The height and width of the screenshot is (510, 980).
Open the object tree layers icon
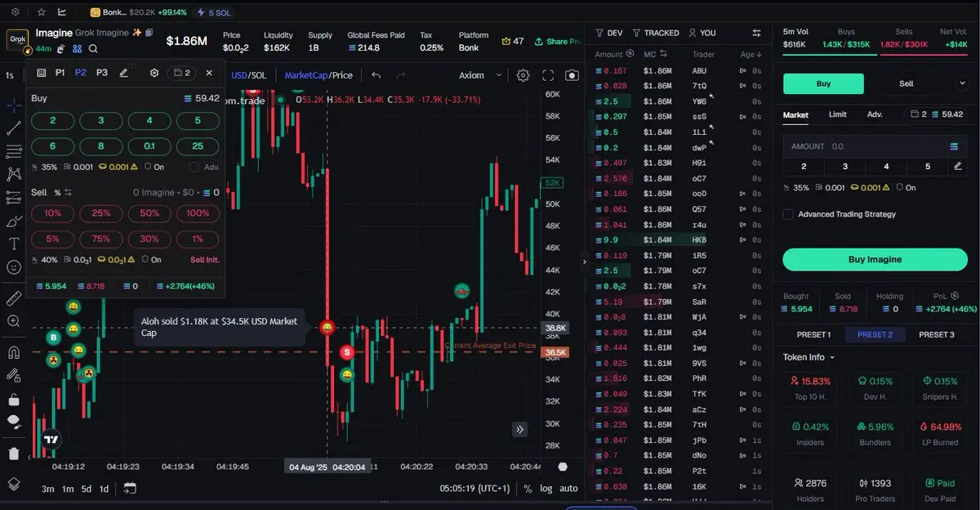point(14,483)
